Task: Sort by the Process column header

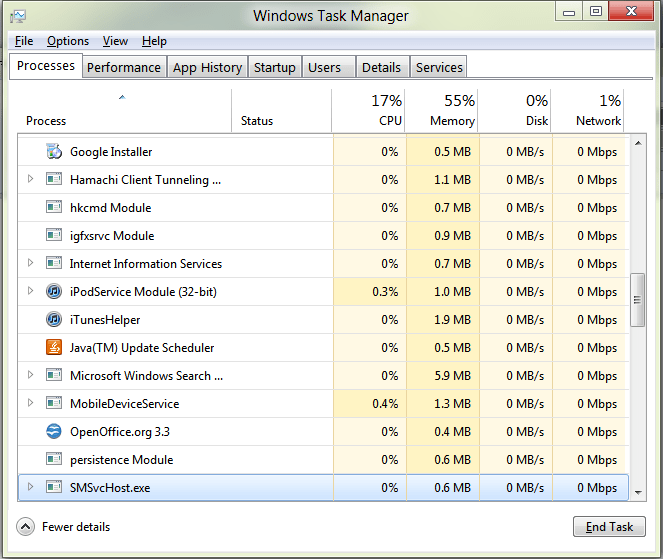Action: click(x=124, y=111)
